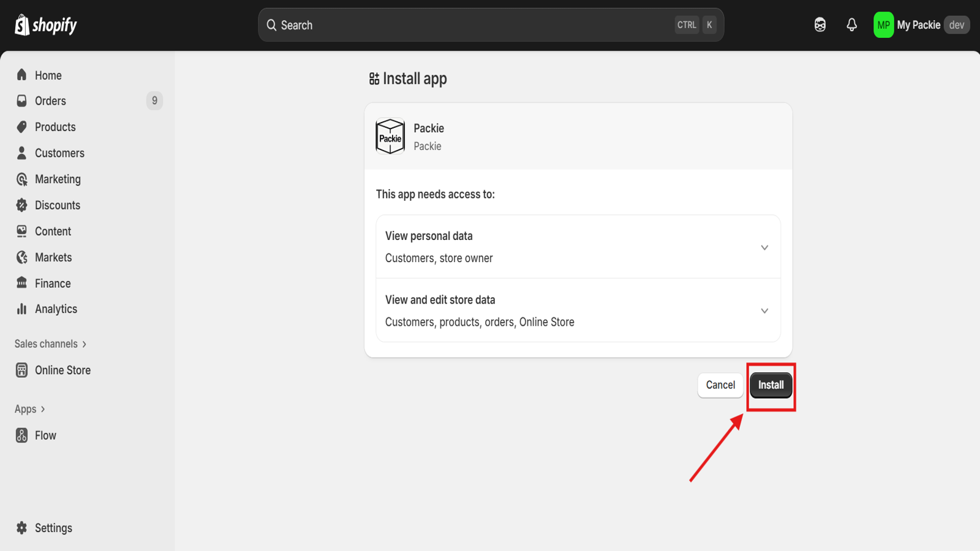
Task: Click the Packie developer name subtitle
Action: point(428,146)
